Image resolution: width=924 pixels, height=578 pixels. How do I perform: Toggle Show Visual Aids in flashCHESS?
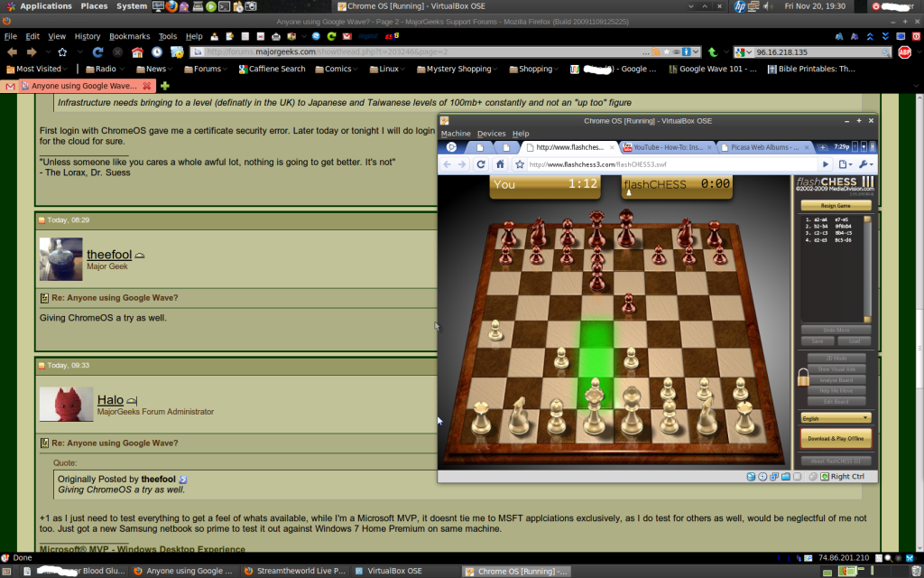click(x=836, y=368)
